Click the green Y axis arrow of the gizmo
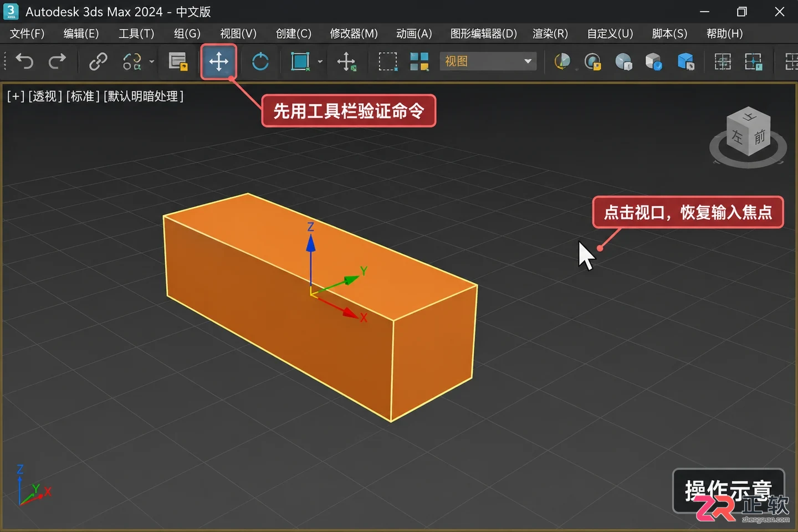 tap(350, 279)
